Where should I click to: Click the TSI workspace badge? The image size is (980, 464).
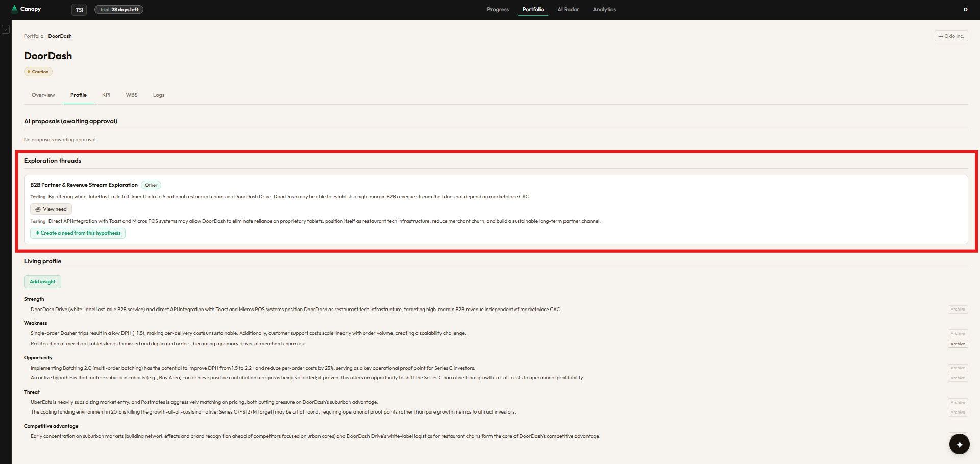pyautogui.click(x=79, y=10)
